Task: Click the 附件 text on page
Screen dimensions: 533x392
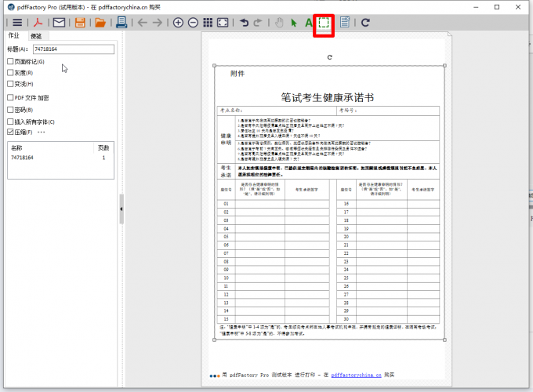Action: 237,74
